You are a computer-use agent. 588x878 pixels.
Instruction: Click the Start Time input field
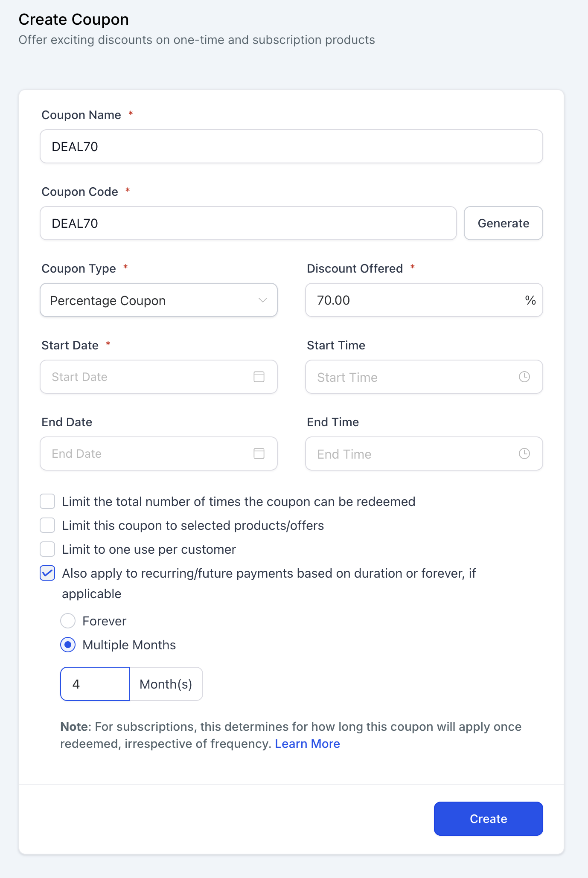410,377
